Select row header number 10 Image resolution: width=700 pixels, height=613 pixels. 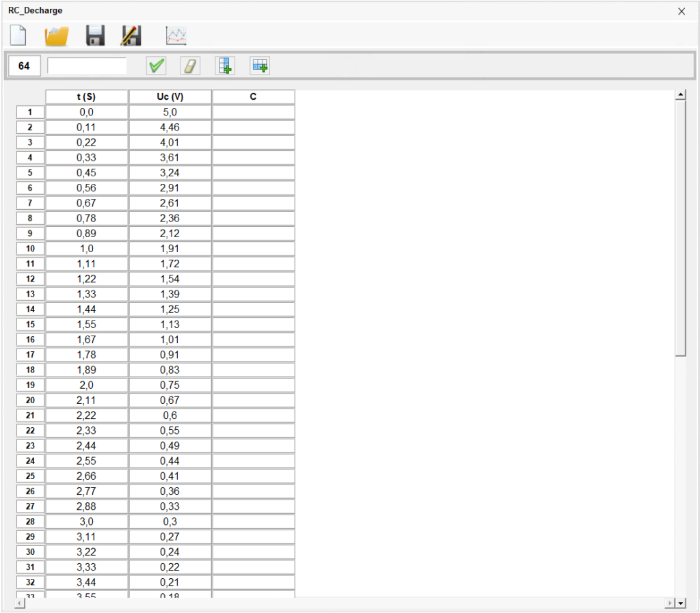coord(30,249)
